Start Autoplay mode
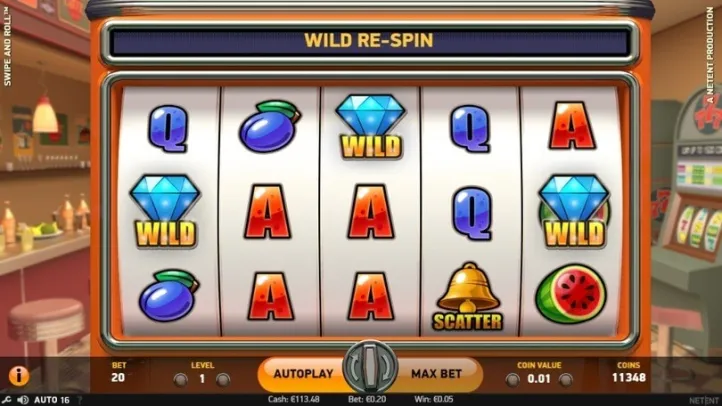The height and width of the screenshot is (406, 722). pos(302,374)
